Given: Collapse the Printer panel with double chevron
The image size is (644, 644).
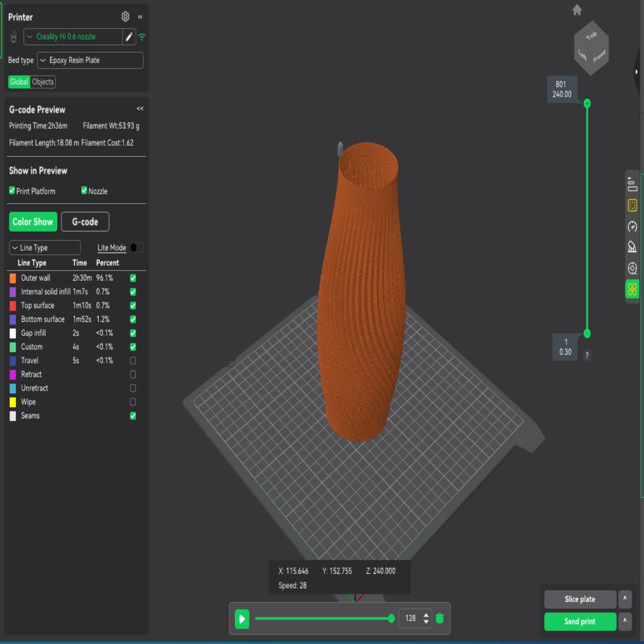Looking at the screenshot, I should coord(140,17).
